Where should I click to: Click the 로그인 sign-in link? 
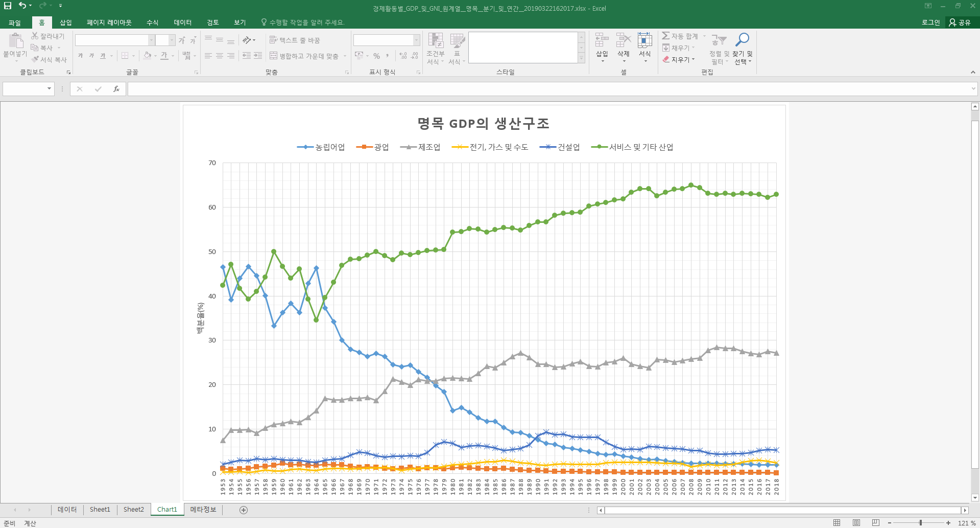point(930,22)
